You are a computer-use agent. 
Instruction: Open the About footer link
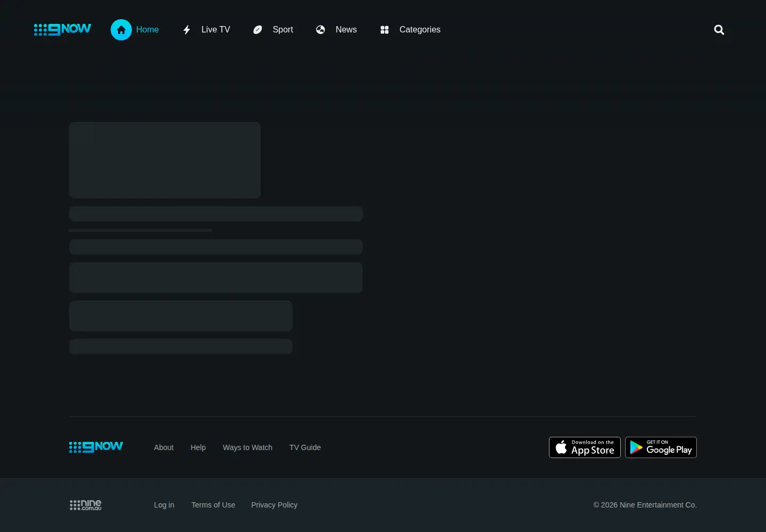(x=164, y=447)
